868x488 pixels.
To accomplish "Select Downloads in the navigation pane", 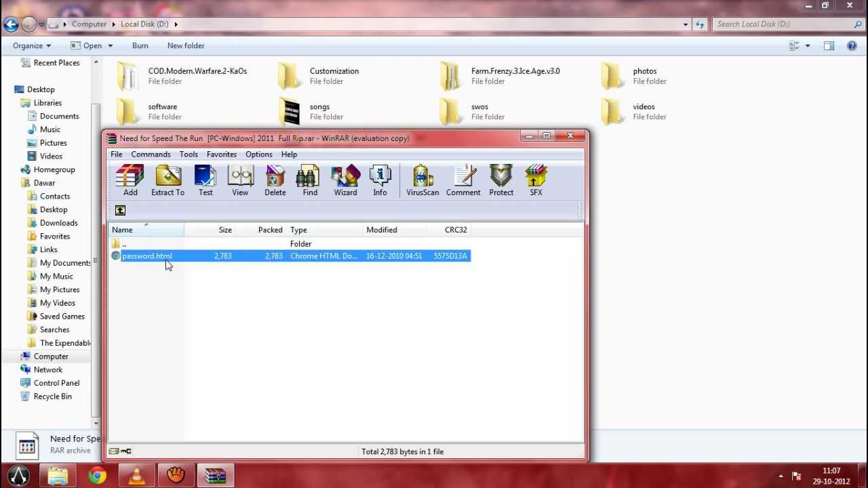I will pyautogui.click(x=53, y=223).
